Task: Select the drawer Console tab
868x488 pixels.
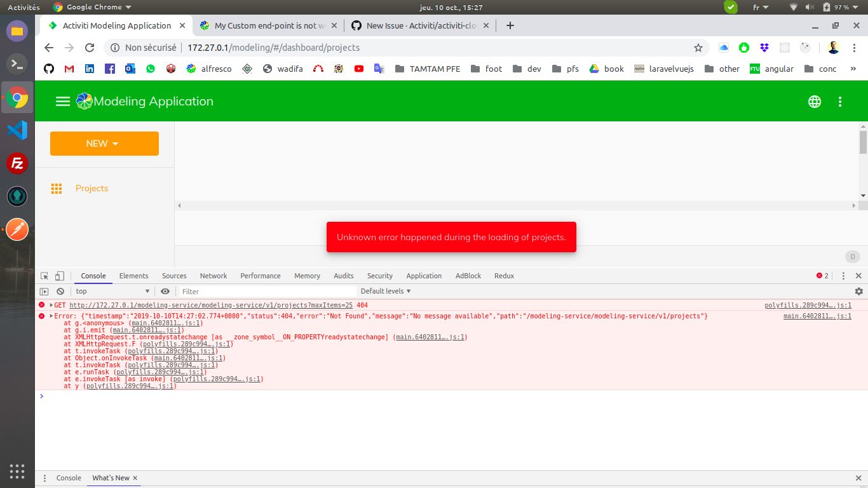Action: pyautogui.click(x=69, y=478)
